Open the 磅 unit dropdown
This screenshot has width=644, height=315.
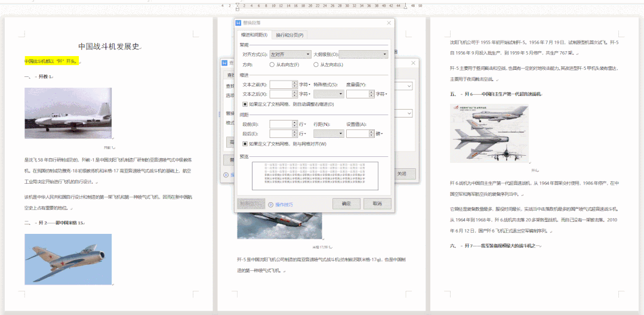point(380,134)
